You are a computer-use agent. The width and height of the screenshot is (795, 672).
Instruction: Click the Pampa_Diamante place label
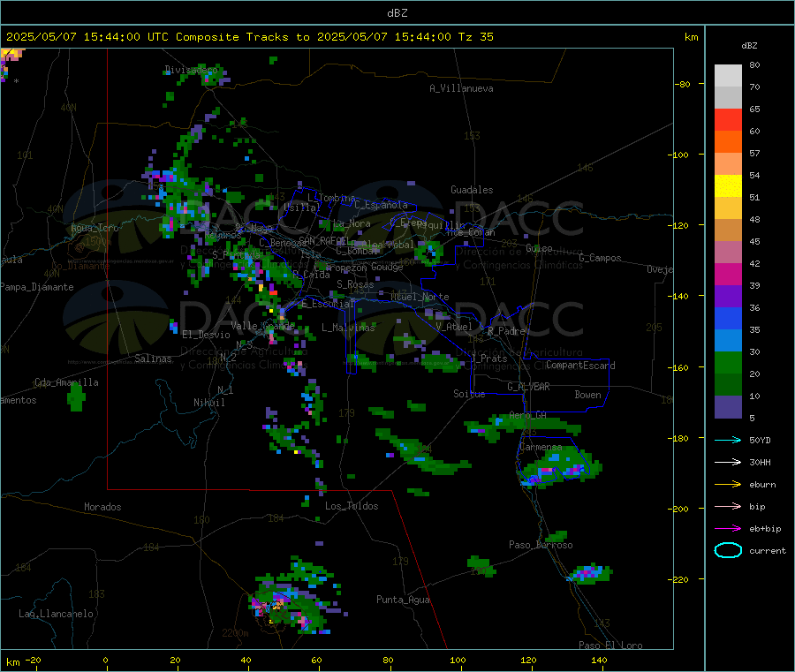pos(36,287)
